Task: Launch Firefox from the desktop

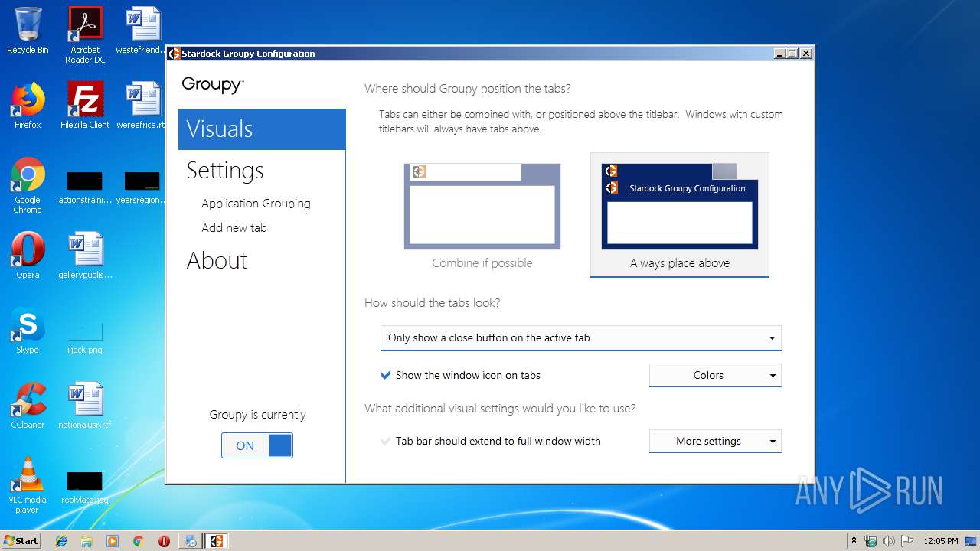Action: click(28, 106)
